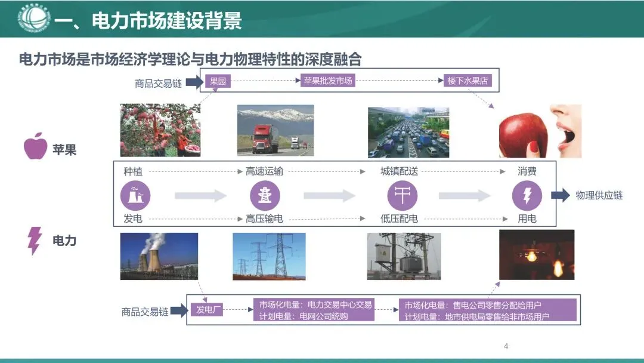Image resolution: width=644 pixels, height=363 pixels.
Task: Open the woman eating apple photo
Action: 540,131
